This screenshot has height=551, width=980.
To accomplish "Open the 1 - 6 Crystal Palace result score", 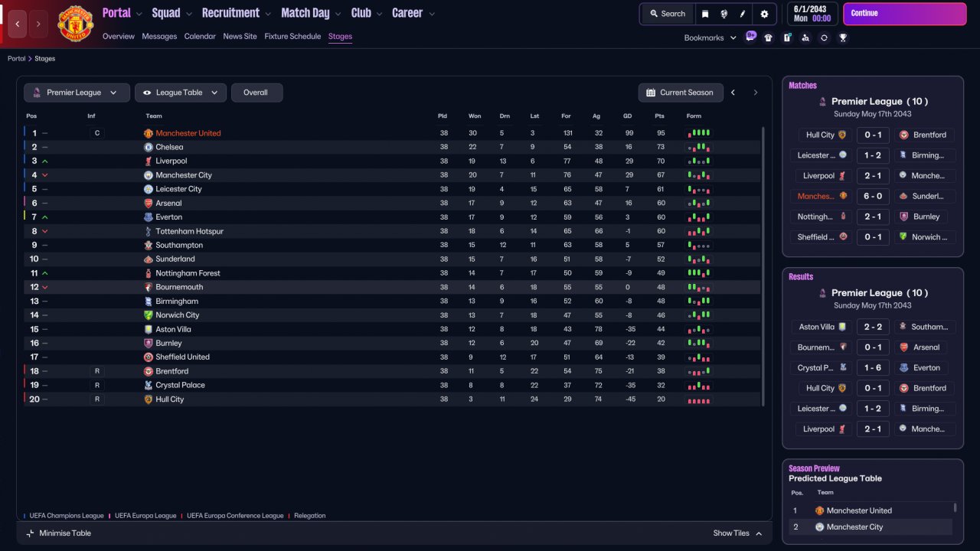I will 873,367.
